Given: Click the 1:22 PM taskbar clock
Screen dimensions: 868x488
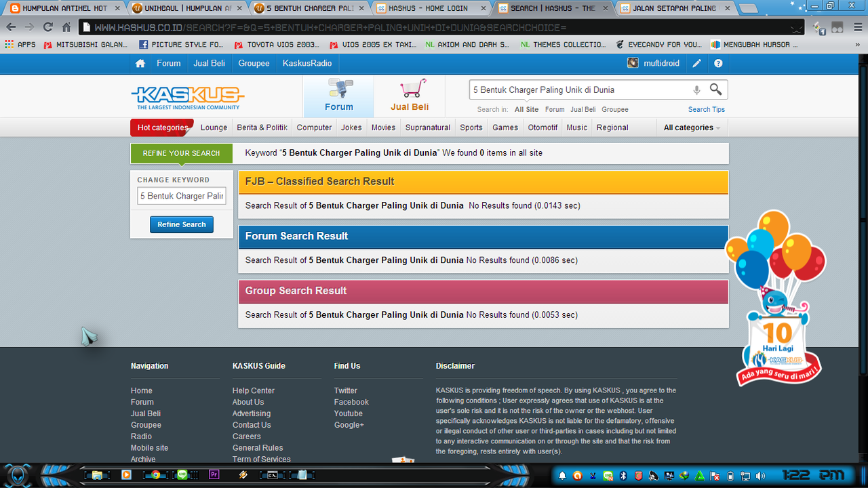Looking at the screenshot, I should pos(814,475).
